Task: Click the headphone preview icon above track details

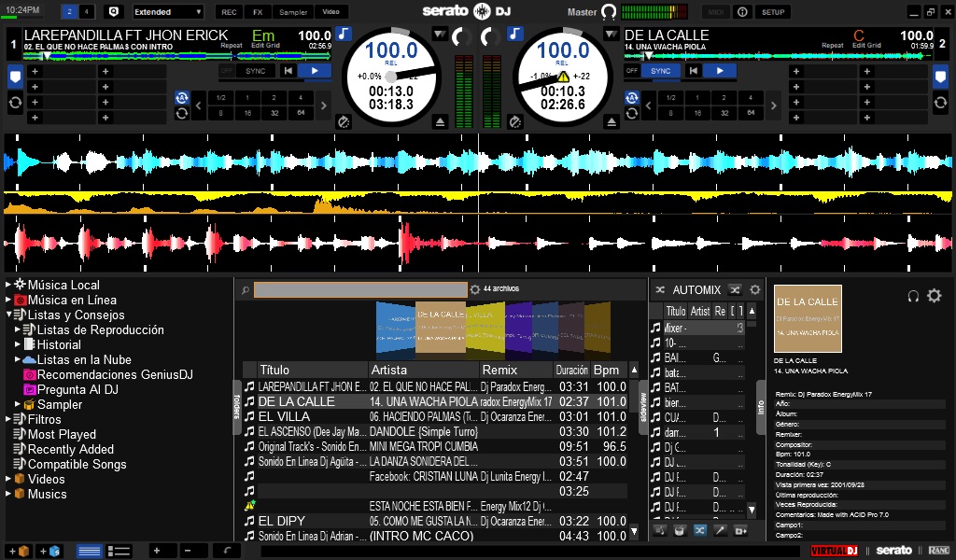Action: coord(913,296)
